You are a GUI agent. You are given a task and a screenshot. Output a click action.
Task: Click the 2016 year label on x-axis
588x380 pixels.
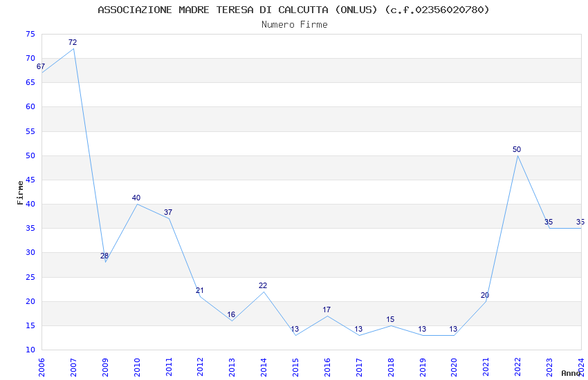point(327,368)
